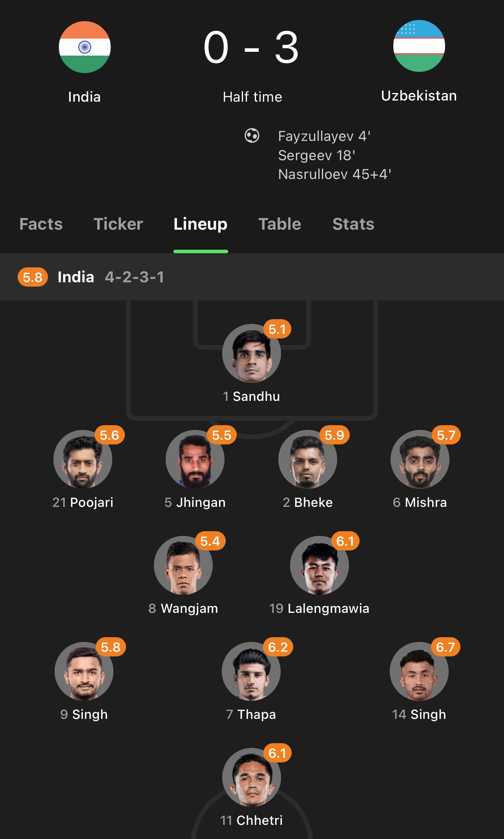The width and height of the screenshot is (504, 839).
Task: Open the Stats tab
Action: tap(353, 224)
